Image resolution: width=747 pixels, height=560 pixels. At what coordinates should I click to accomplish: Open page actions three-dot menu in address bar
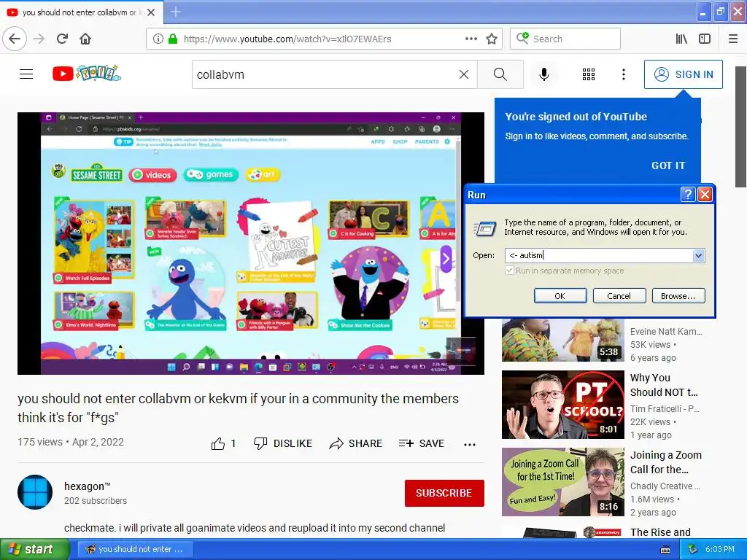click(x=471, y=39)
